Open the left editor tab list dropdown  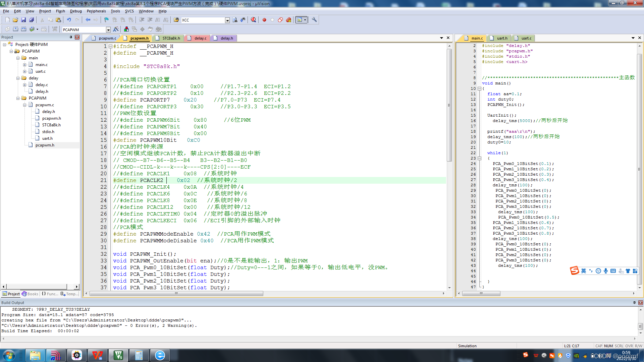(x=441, y=38)
